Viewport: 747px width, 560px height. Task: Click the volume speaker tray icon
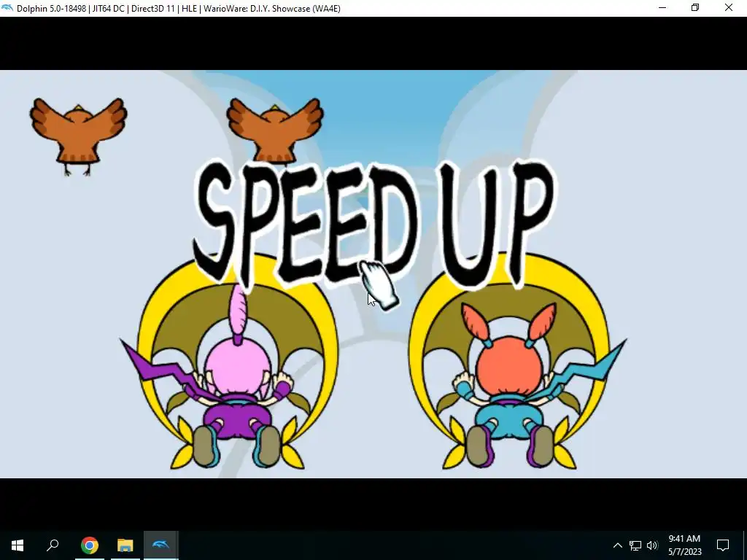[652, 545]
